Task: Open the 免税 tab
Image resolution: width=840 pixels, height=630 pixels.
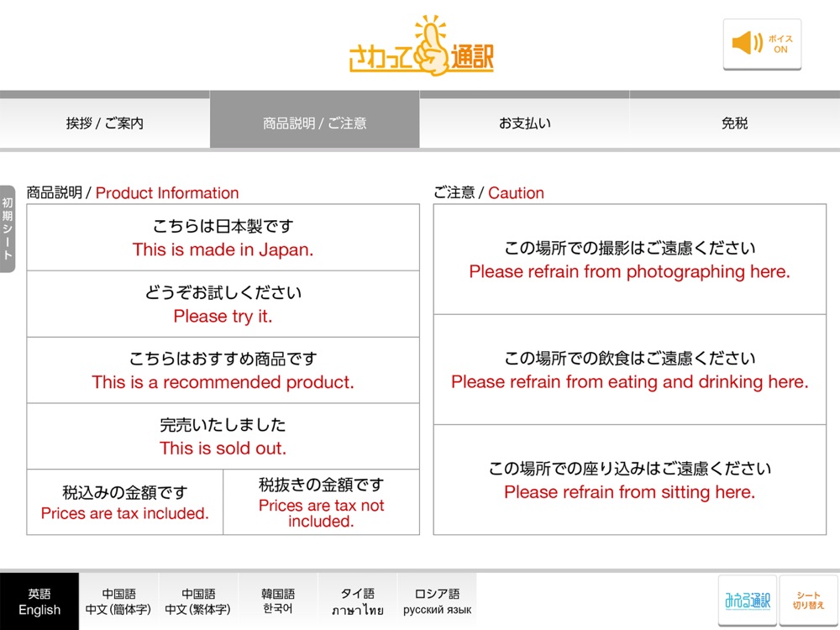Action: (x=734, y=123)
